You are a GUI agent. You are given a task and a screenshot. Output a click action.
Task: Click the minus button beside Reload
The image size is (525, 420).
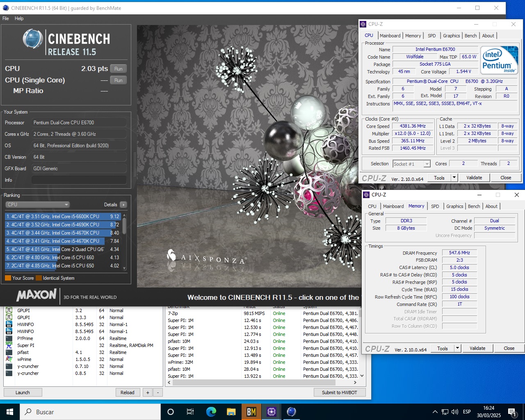point(158,393)
